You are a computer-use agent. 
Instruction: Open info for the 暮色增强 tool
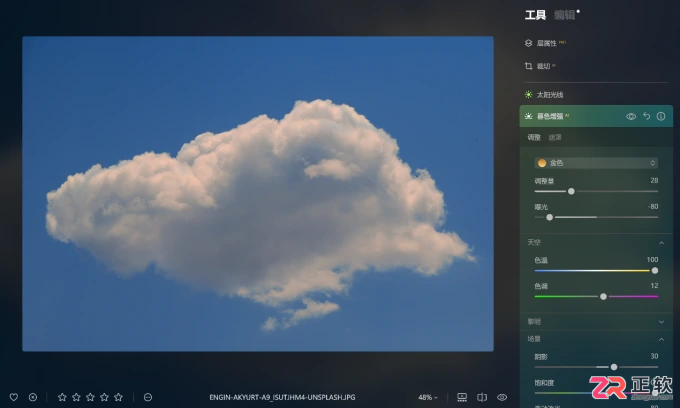pyautogui.click(x=661, y=116)
